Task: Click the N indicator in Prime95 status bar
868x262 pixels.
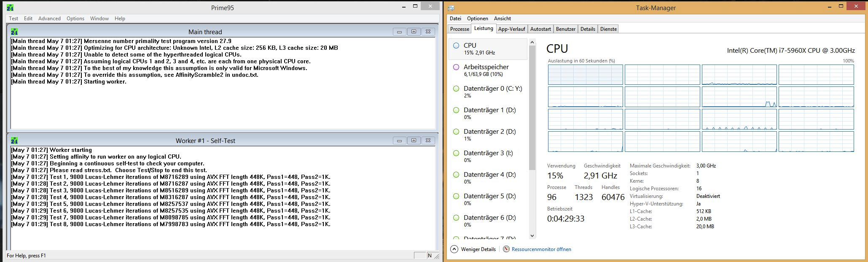Action: tap(430, 256)
